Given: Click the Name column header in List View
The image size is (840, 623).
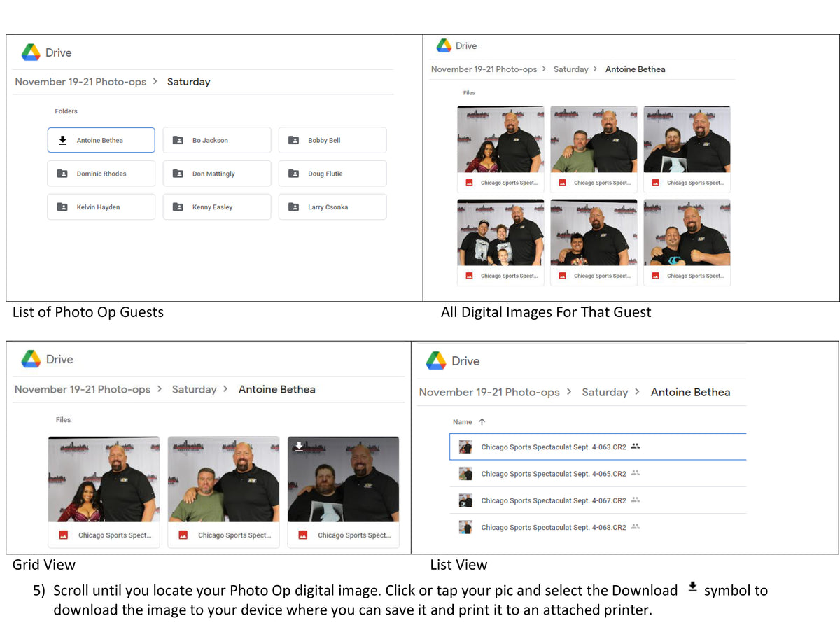Looking at the screenshot, I should tap(463, 422).
